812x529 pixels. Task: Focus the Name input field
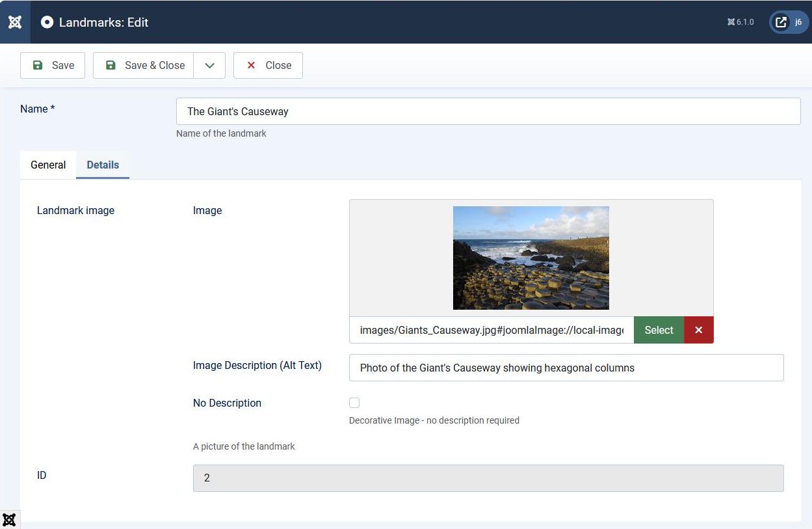[488, 111]
